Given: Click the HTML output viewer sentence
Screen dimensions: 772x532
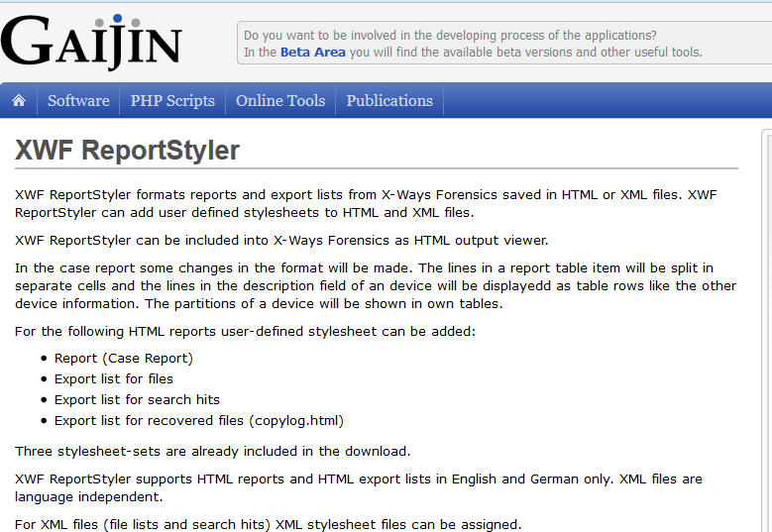Looking at the screenshot, I should pyautogui.click(x=281, y=240).
